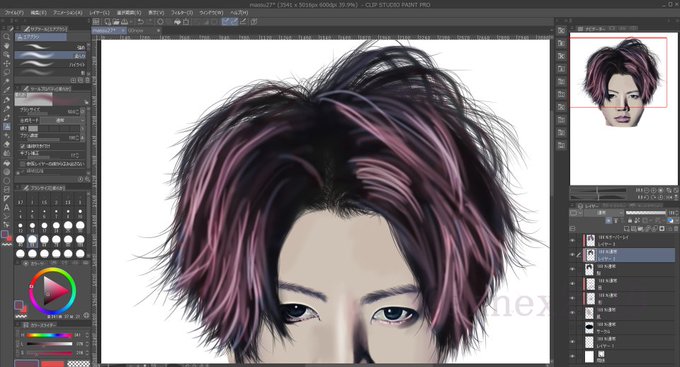Open the フィルター(I) menu
Viewport: 680px width, 367px height.
tap(182, 13)
